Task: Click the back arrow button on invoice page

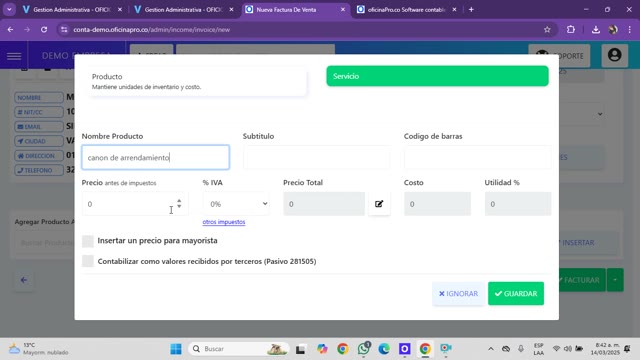Action: click(24, 280)
